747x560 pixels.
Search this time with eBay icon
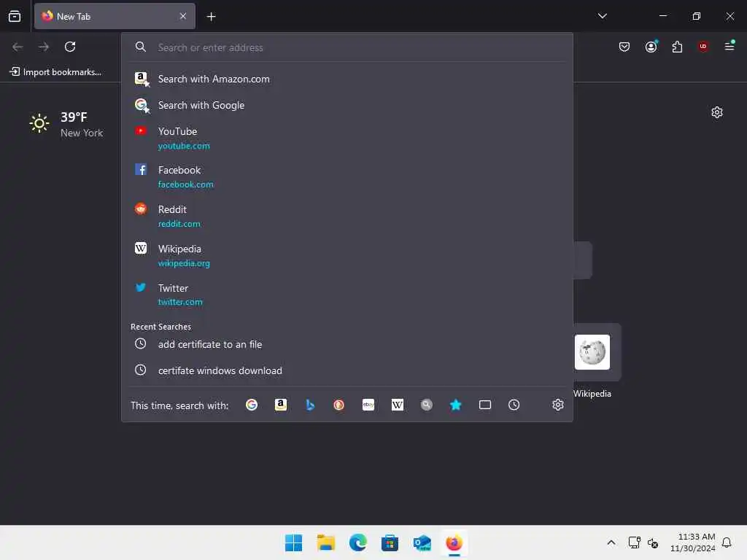pos(368,405)
